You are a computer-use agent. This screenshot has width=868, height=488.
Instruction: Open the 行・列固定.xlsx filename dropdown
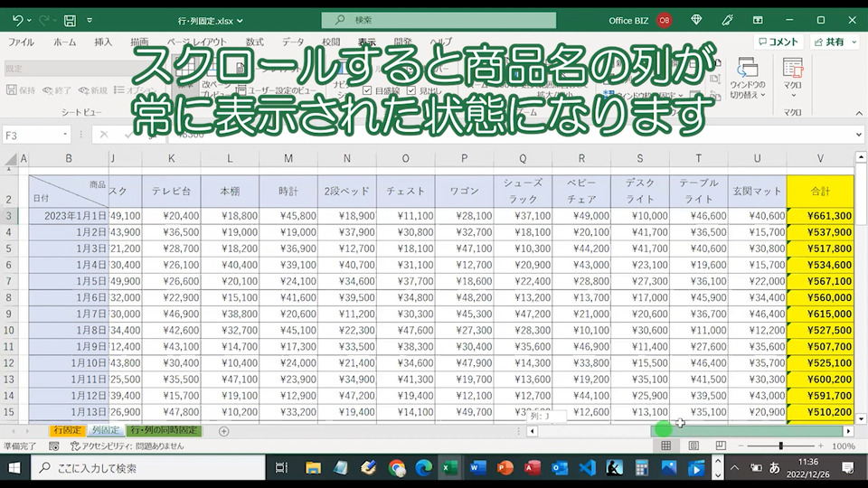click(240, 21)
